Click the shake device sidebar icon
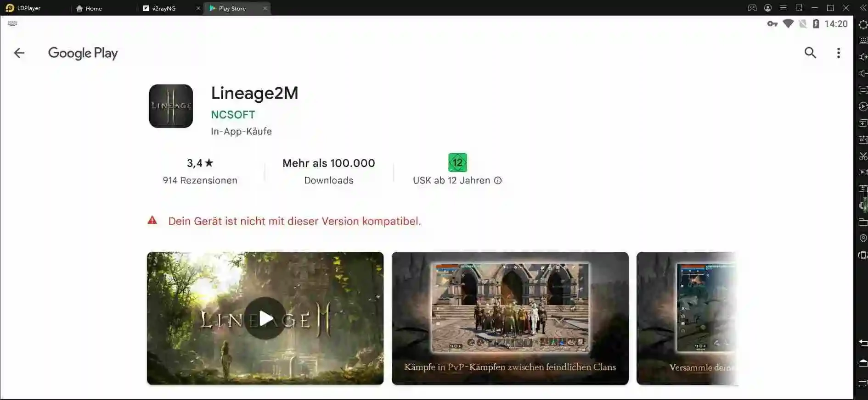The width and height of the screenshot is (868, 400). (863, 255)
